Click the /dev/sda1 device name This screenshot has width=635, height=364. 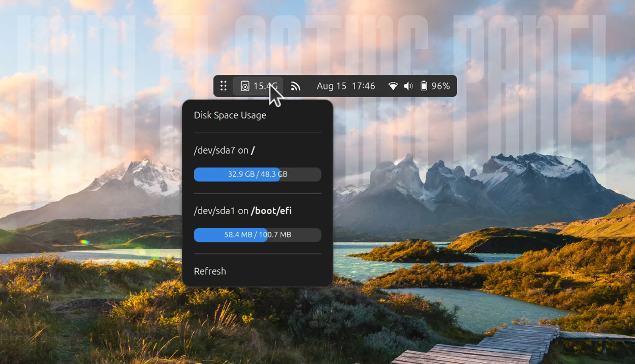tap(214, 211)
